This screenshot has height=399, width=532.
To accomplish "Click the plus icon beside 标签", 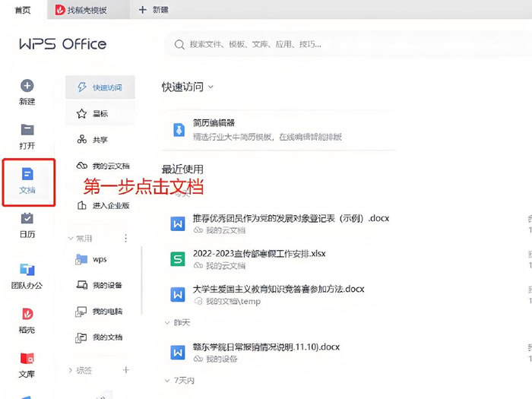I will coord(126,370).
